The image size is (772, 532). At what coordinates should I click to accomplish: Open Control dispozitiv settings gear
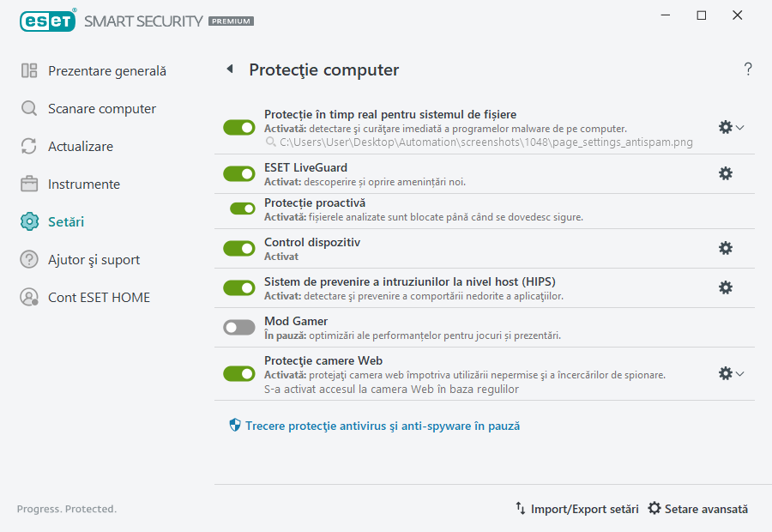tap(726, 248)
